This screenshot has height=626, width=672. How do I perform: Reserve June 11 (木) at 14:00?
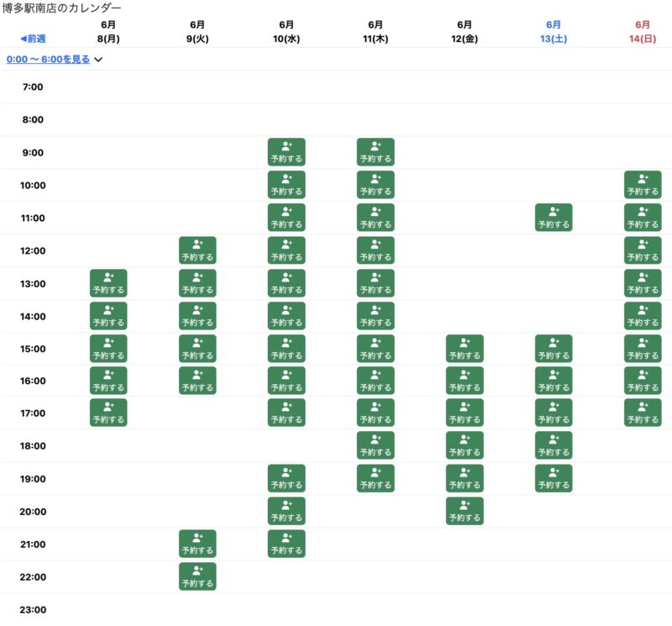tap(375, 316)
